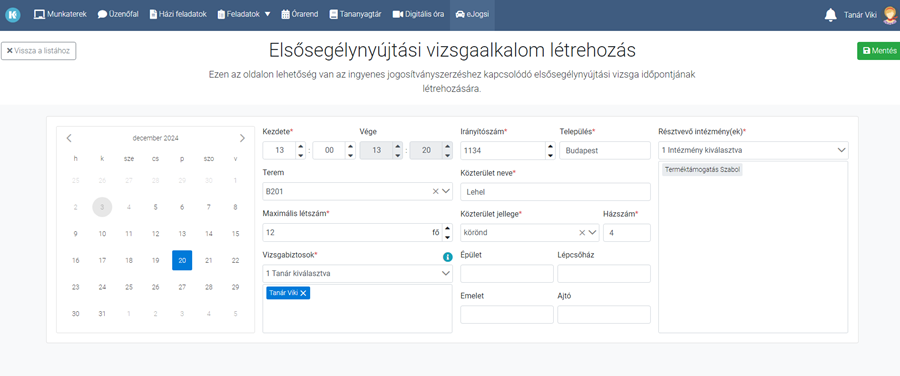Go to next month in calendar
The image size is (900, 376).
point(242,138)
